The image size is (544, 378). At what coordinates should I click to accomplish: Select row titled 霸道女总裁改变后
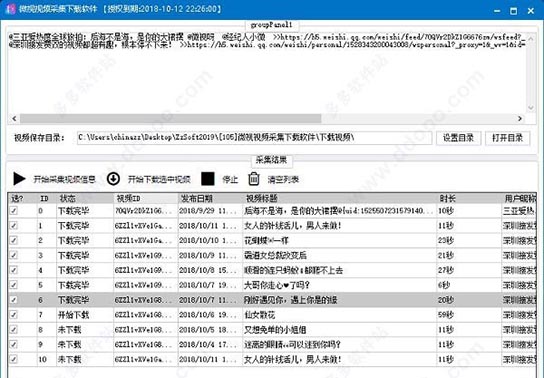[272, 255]
